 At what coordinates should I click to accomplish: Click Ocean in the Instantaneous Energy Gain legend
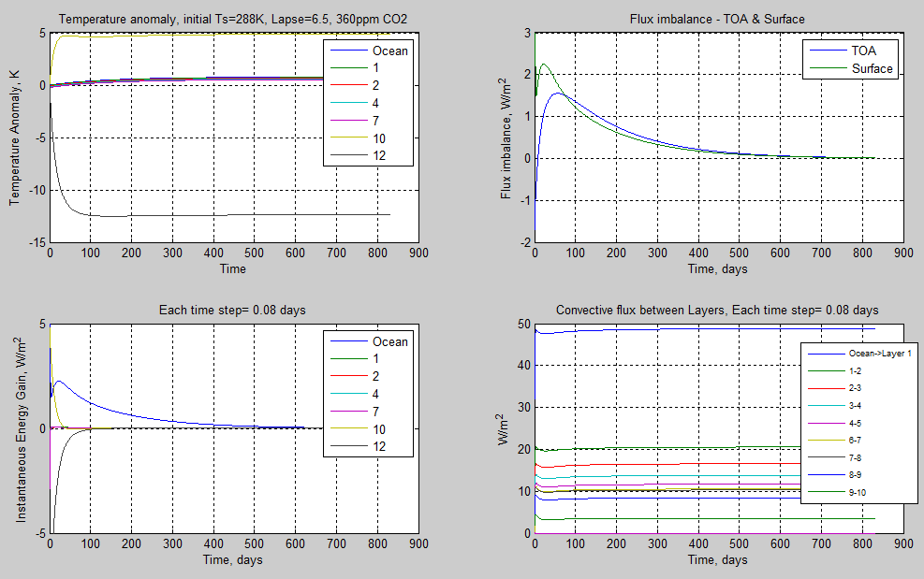390,341
